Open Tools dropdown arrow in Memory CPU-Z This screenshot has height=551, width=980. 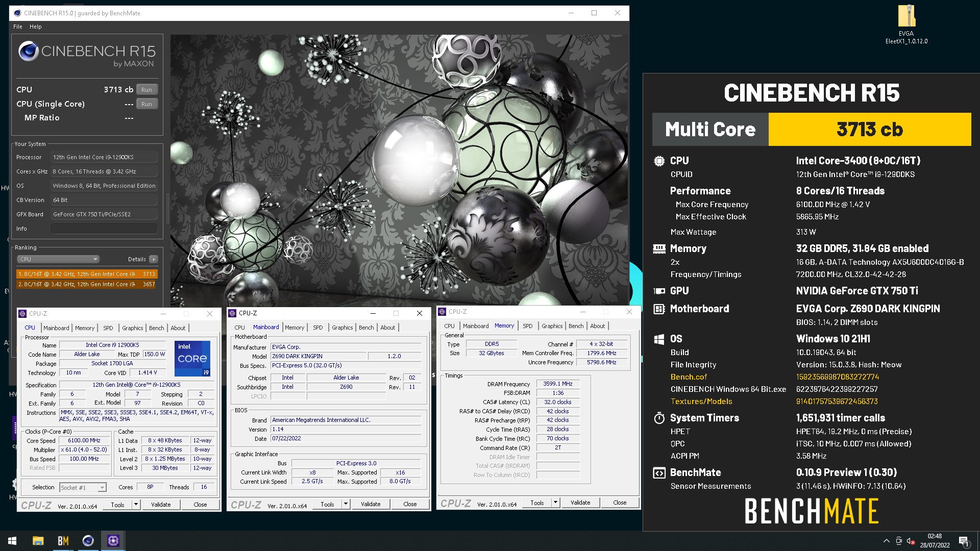(555, 503)
